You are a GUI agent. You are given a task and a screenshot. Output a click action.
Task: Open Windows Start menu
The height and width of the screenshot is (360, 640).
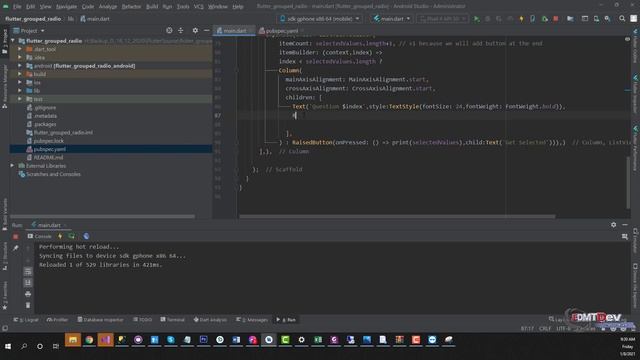[8, 346]
